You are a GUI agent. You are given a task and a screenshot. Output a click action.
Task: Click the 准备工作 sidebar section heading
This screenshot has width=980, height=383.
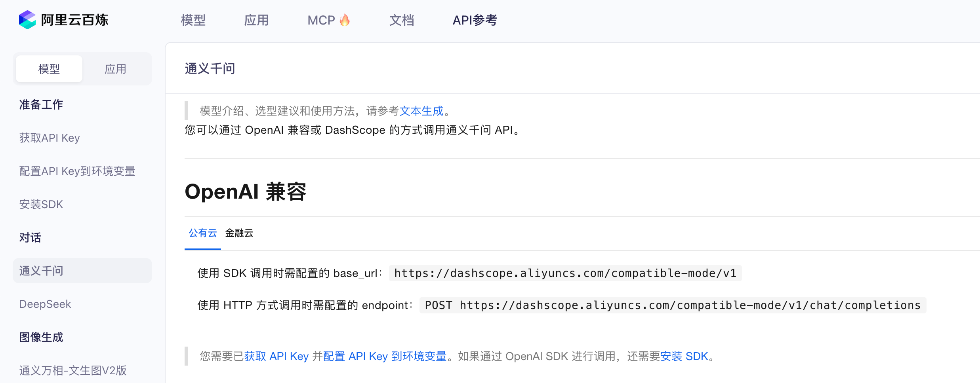tap(41, 104)
